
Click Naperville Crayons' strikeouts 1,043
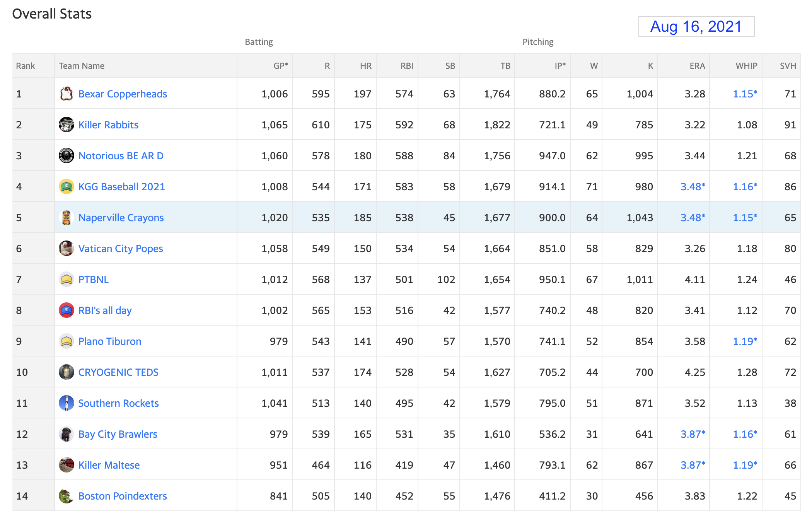pos(640,218)
